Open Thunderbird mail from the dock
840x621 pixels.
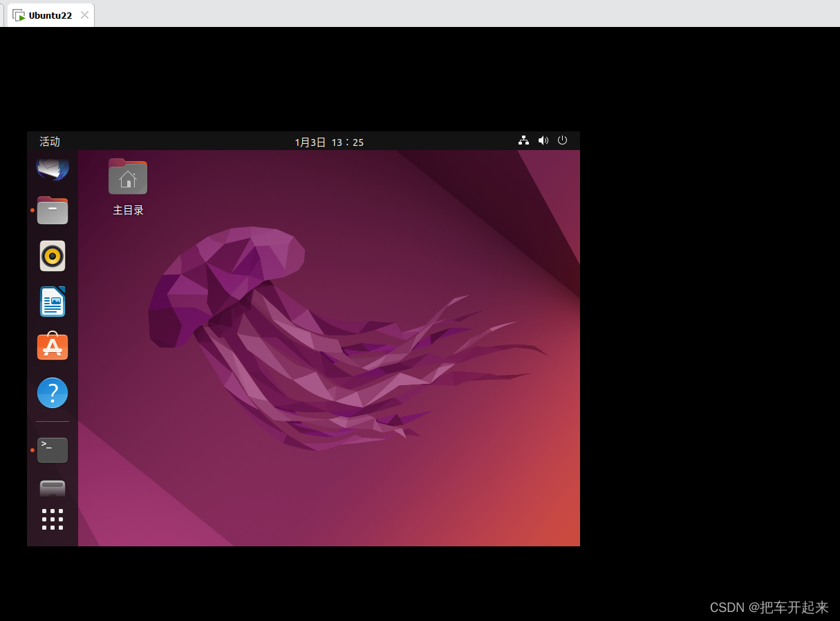[x=53, y=169]
